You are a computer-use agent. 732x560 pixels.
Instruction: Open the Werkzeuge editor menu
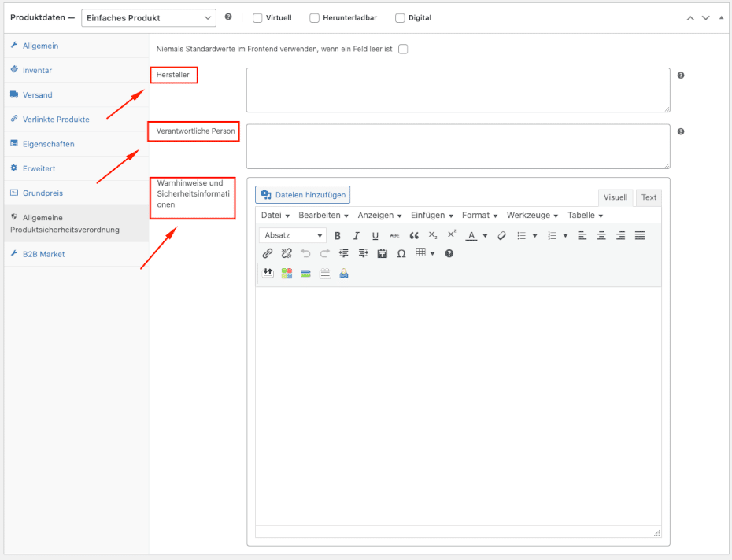[x=532, y=216]
